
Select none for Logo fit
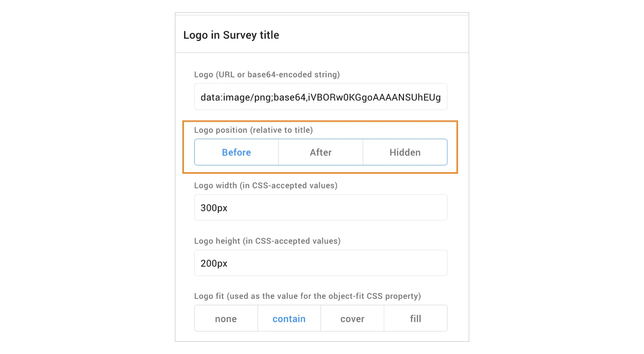pos(226,319)
